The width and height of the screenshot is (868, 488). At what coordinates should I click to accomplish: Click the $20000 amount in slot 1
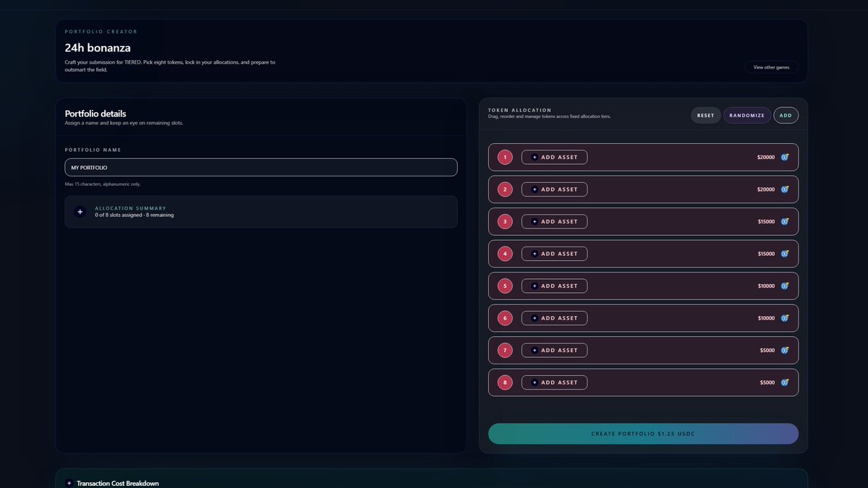pyautogui.click(x=766, y=157)
